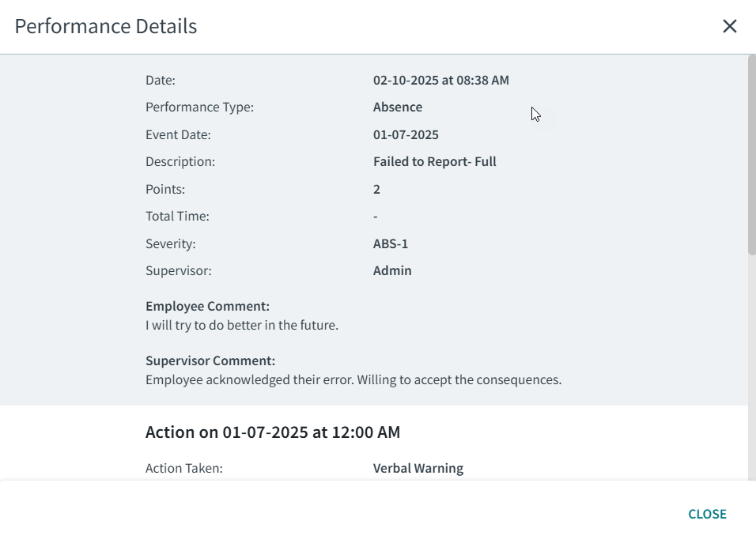Click the ABS-1 severity value

(391, 243)
